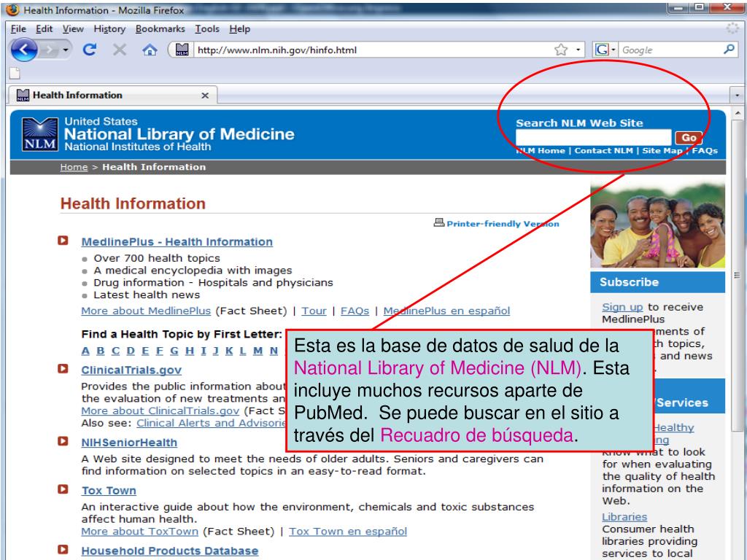Close the Health Information tab
Image resolution: width=747 pixels, height=560 pixels.
(205, 96)
